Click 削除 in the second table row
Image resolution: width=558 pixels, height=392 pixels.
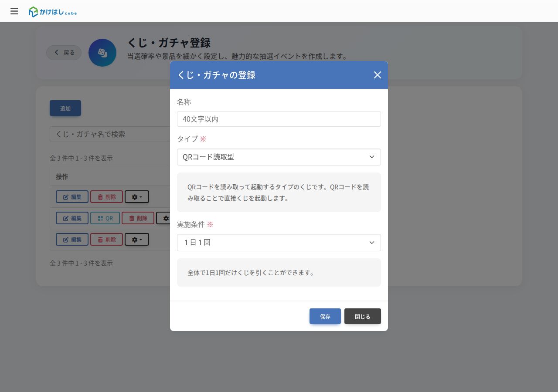[138, 218]
